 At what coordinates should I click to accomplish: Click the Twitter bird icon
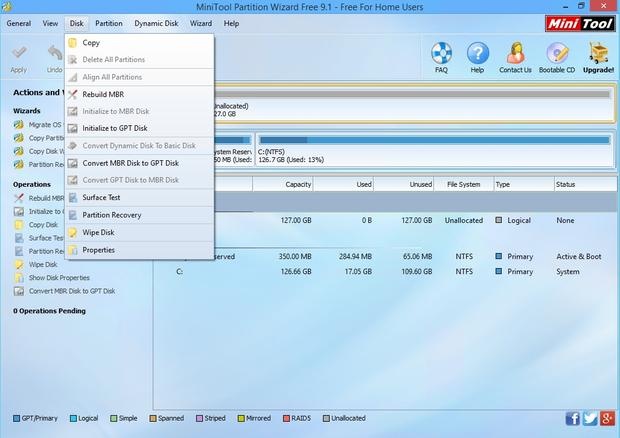[x=590, y=418]
